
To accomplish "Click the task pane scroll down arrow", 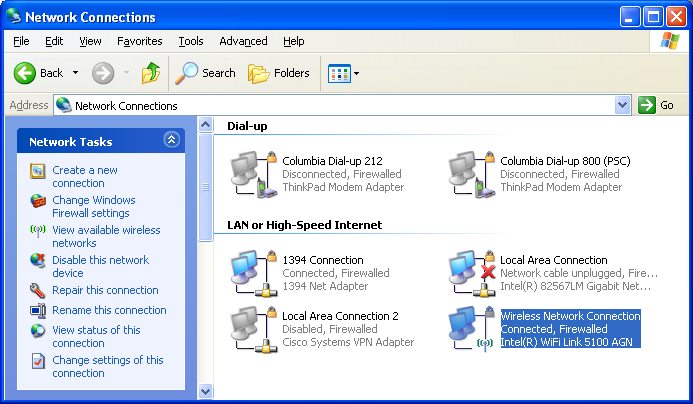I will click(206, 391).
